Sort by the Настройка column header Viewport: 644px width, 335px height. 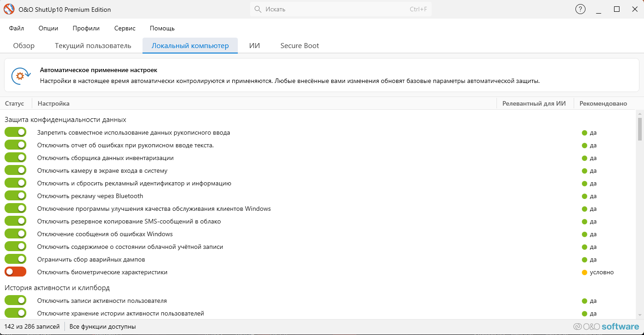tap(54, 103)
